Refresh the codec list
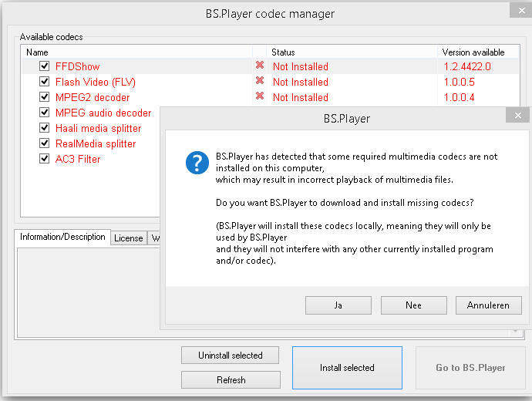Viewport: 532px width, 401px height. point(230,379)
